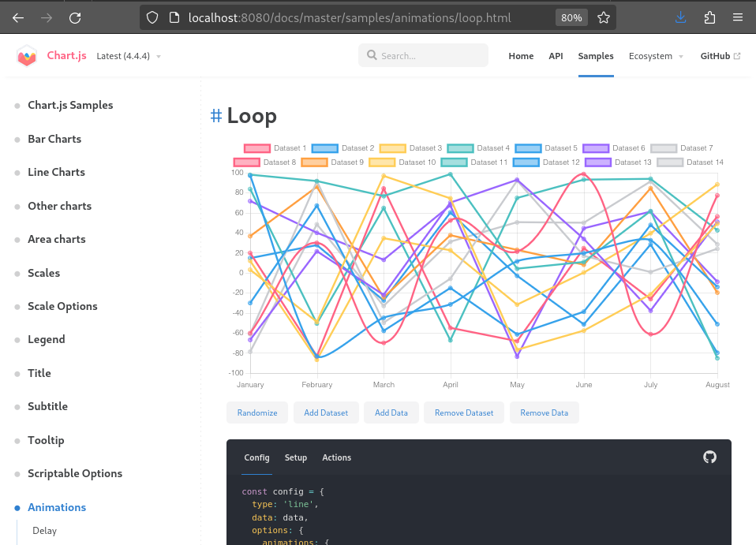Click the browser reload icon

click(x=75, y=17)
